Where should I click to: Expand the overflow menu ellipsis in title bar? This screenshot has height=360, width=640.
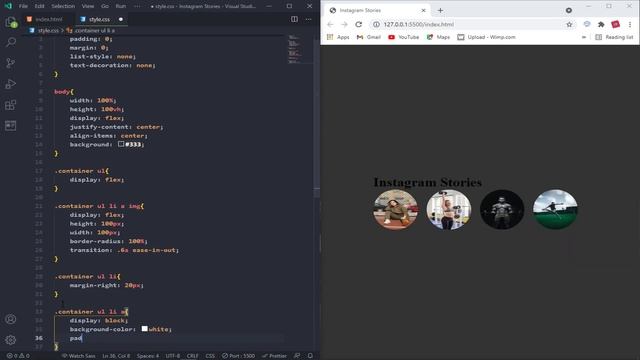(137, 6)
